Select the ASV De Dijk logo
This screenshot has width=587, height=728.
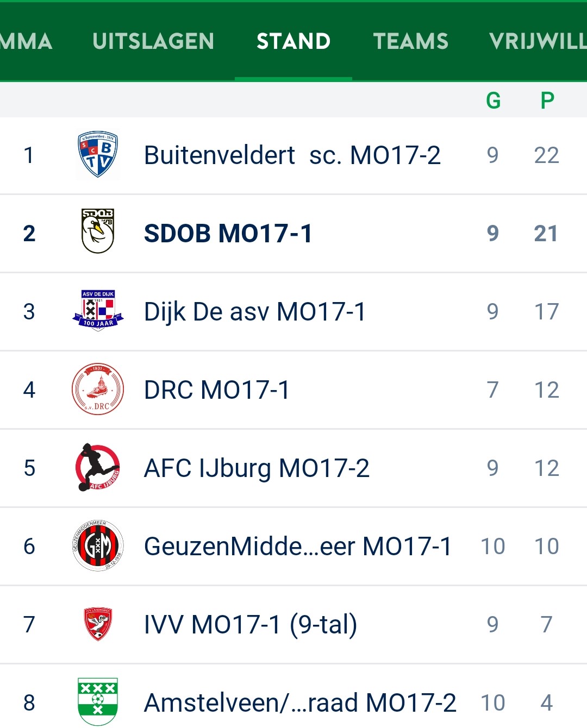pyautogui.click(x=98, y=311)
